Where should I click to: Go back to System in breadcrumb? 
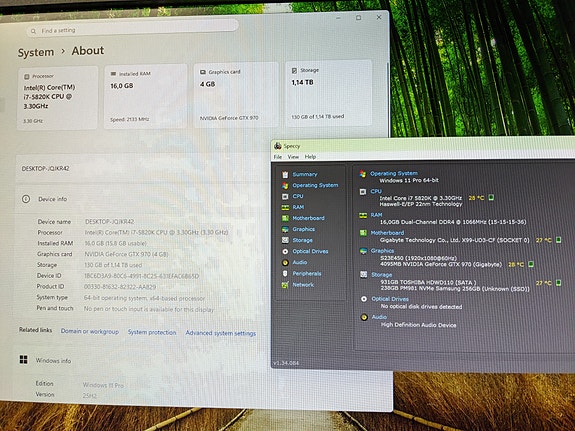point(36,52)
